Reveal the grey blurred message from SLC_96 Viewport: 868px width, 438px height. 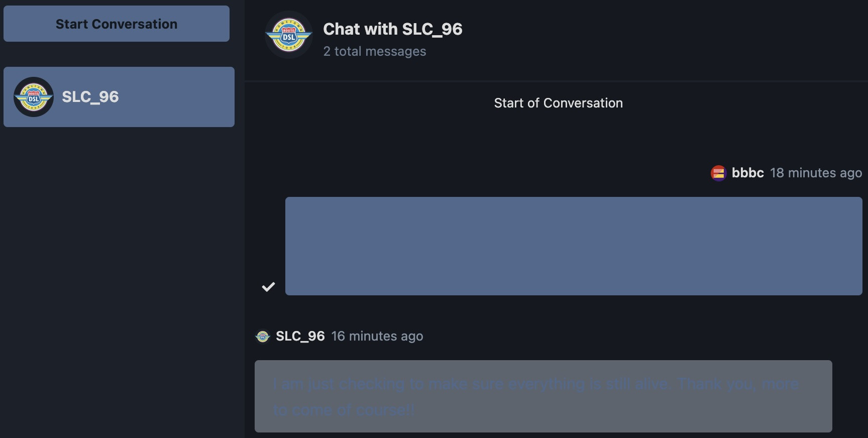pos(544,396)
